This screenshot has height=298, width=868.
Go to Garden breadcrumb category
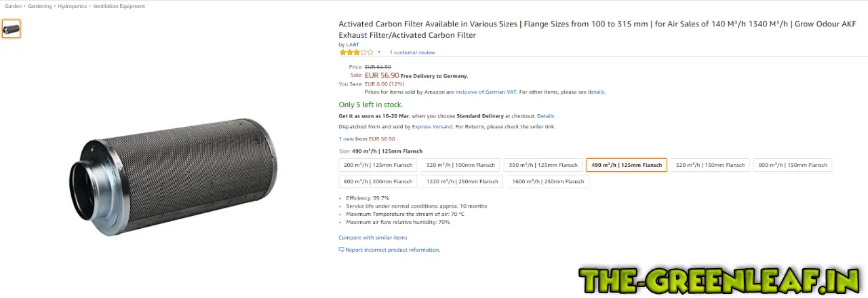[14, 6]
